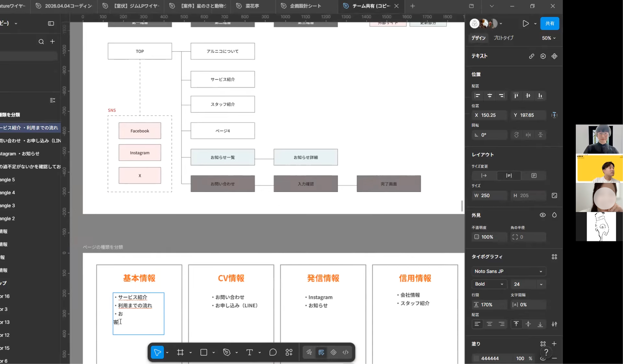Switch to the プロトタイプ tab
Viewport: 623px width, 364px height.
pos(503,38)
